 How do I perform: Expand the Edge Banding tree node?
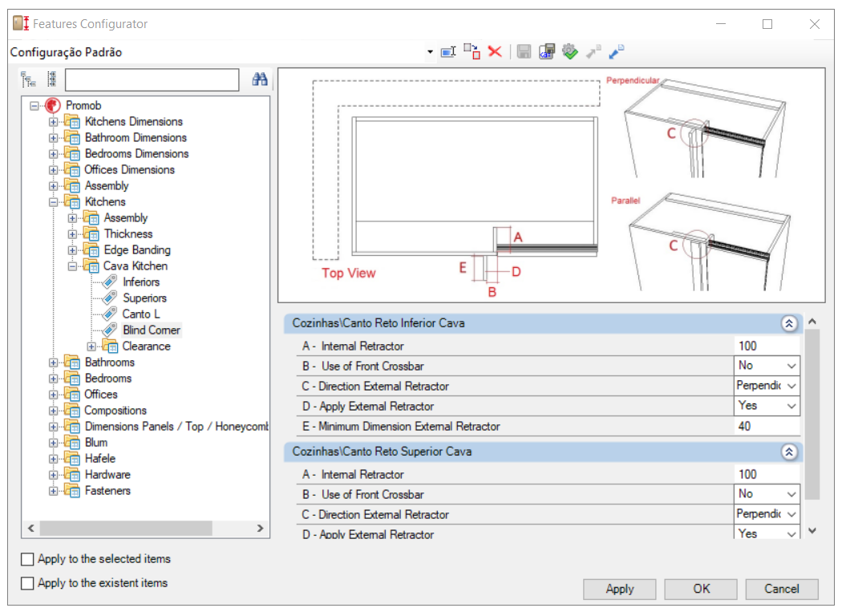(72, 250)
